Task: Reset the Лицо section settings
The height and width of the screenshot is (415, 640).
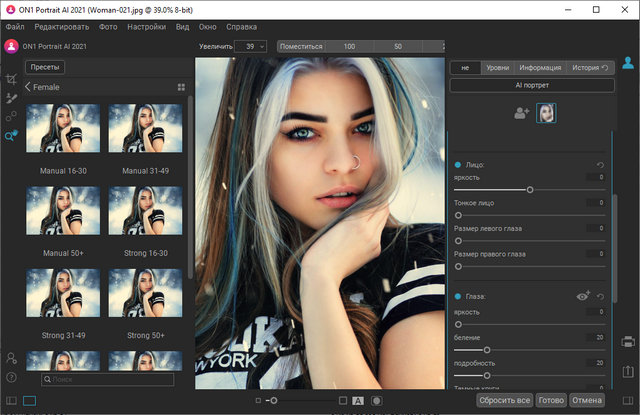Action: [600, 164]
